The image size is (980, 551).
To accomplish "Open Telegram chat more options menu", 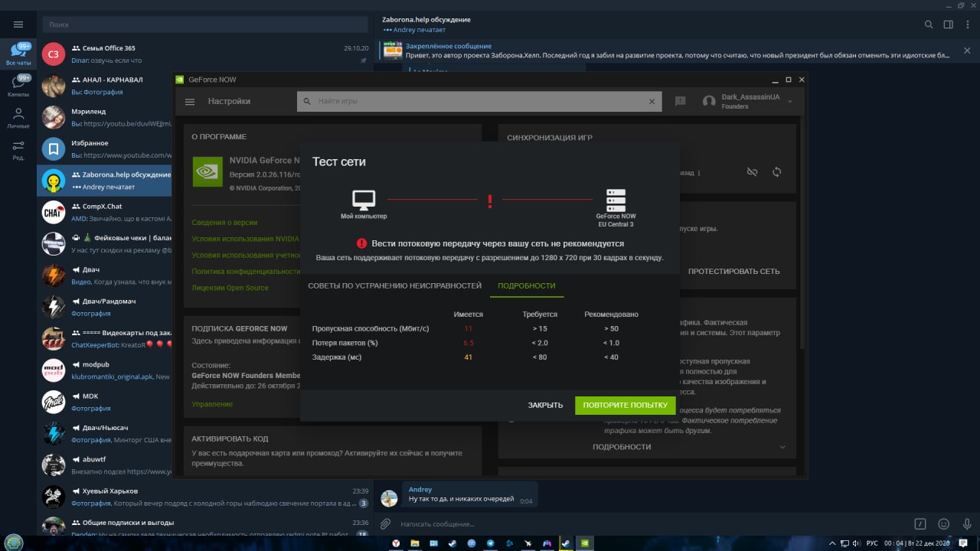I will click(x=967, y=24).
